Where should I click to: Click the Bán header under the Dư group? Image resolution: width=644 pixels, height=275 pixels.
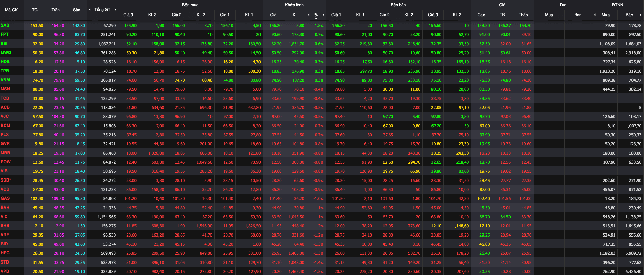(578, 15)
